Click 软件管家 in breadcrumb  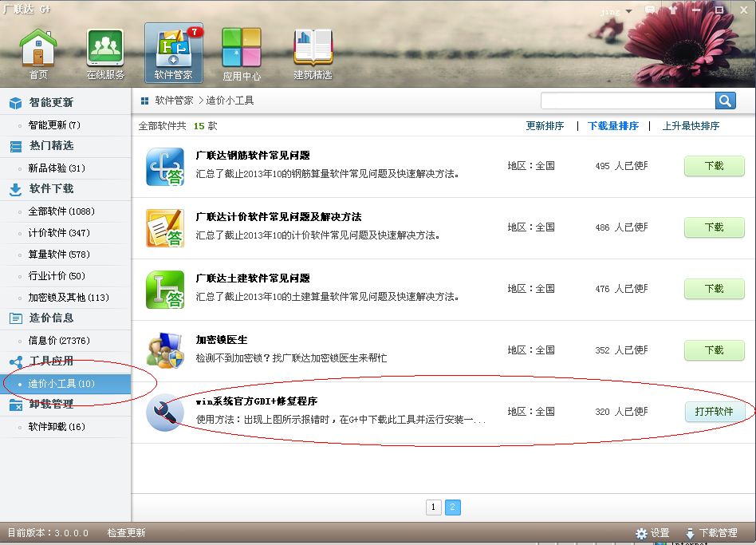(174, 101)
